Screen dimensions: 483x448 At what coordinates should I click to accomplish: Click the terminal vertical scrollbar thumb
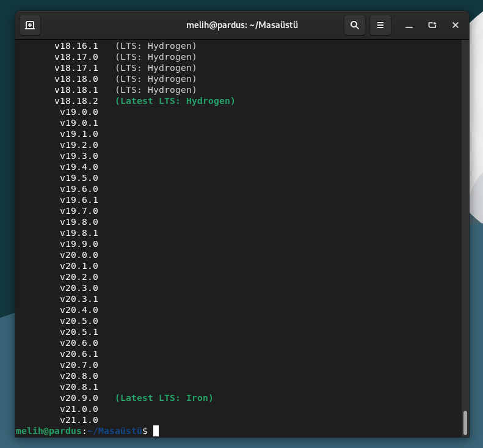(x=465, y=422)
